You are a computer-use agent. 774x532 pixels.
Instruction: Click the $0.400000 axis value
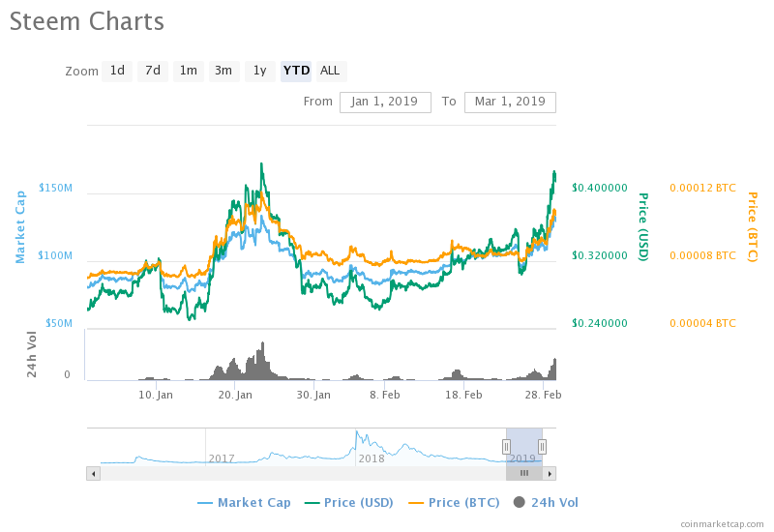click(x=600, y=188)
